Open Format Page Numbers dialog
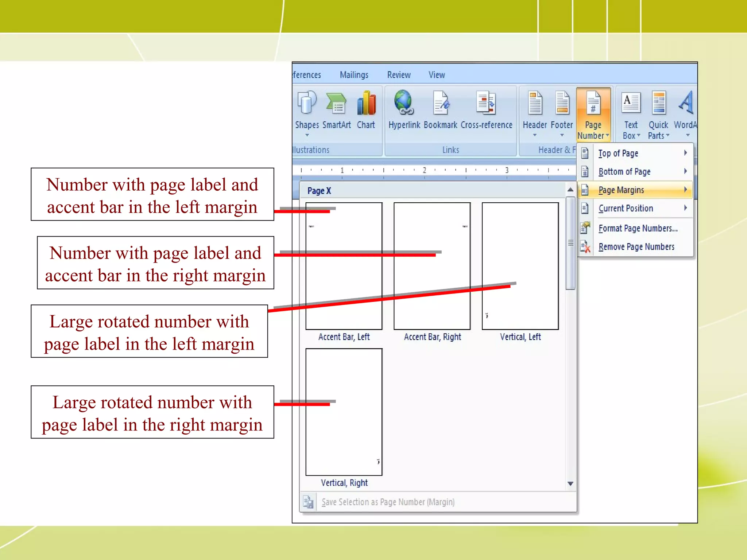The image size is (747, 560). [x=635, y=228]
